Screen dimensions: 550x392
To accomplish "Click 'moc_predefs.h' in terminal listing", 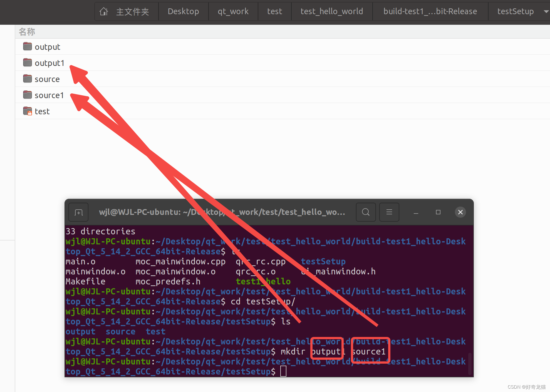I will (168, 281).
